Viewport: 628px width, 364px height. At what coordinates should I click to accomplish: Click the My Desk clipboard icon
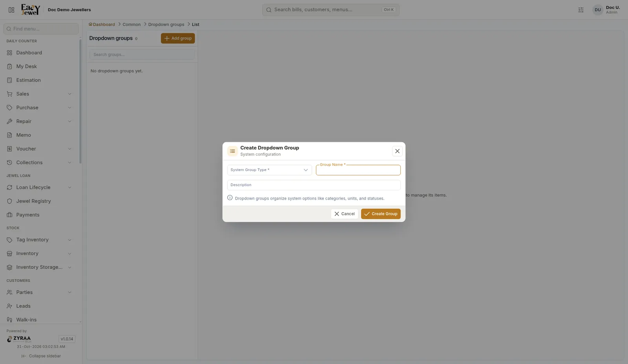pos(9,66)
